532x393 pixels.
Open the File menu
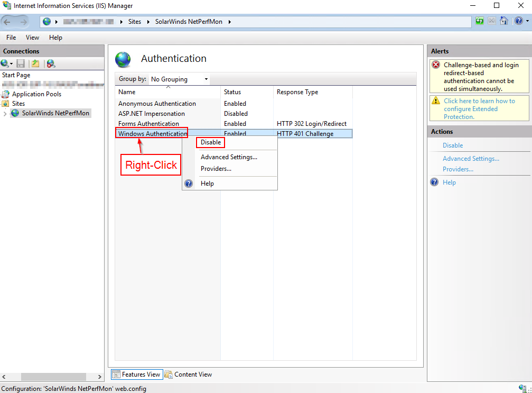(x=11, y=38)
